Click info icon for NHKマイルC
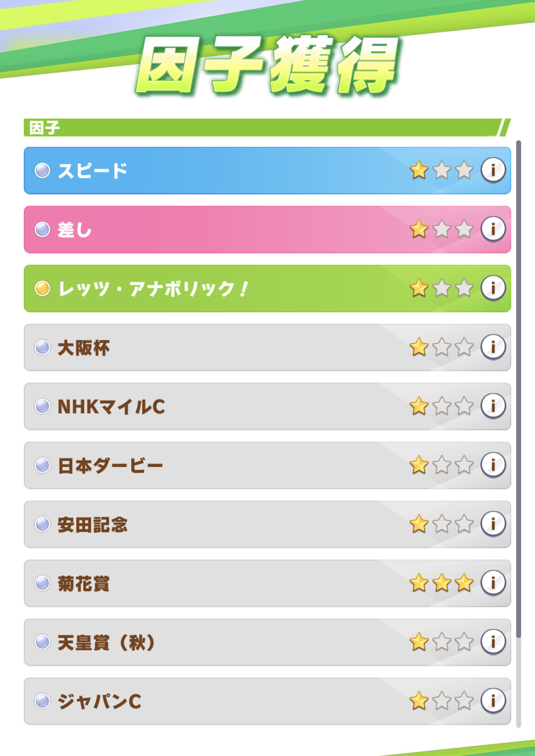Viewport: 535px width, 756px height. [493, 406]
